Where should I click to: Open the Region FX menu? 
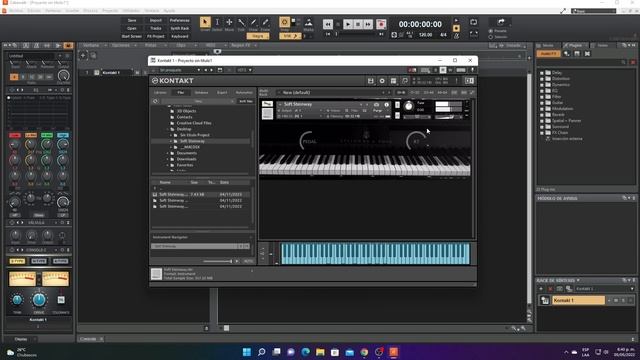tap(243, 45)
